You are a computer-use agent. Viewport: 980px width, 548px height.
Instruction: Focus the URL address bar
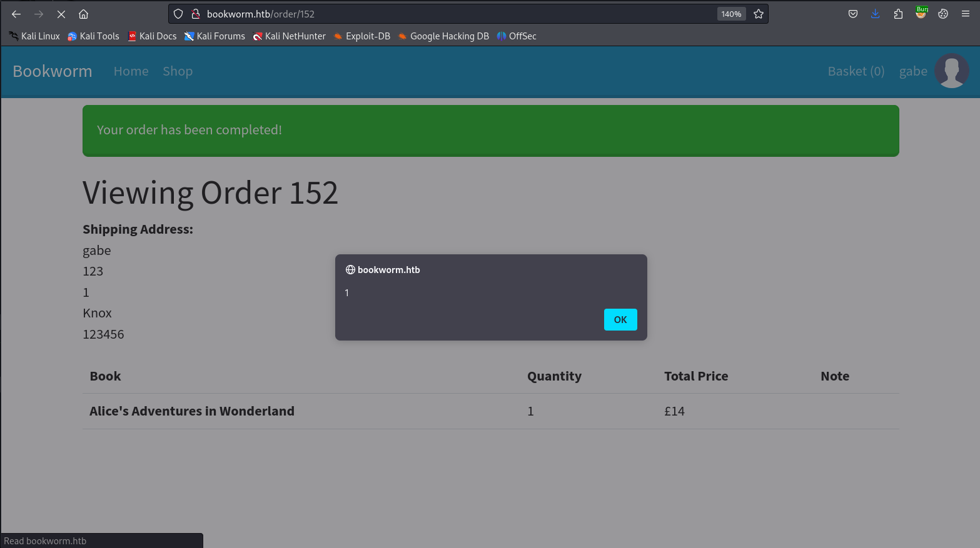point(457,14)
